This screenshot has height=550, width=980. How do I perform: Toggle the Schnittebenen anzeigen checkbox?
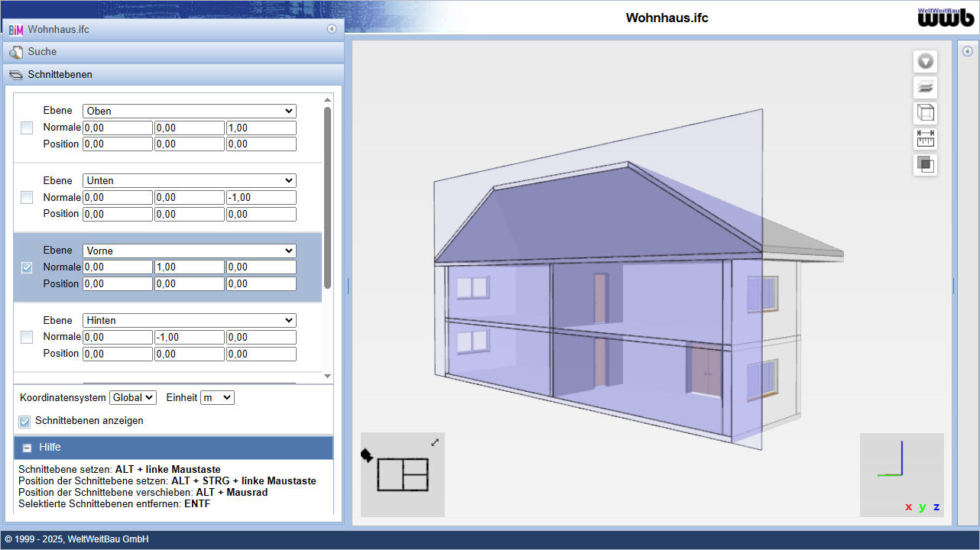pyautogui.click(x=25, y=421)
